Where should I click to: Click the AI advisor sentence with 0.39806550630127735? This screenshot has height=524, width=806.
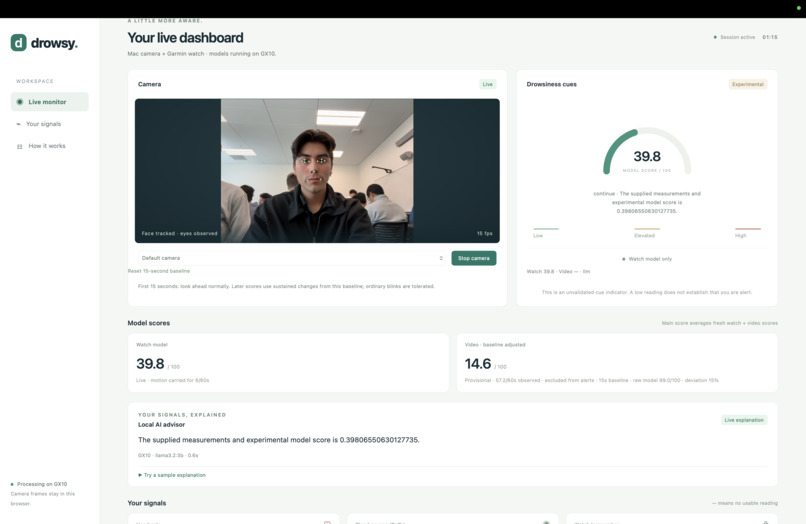279,440
